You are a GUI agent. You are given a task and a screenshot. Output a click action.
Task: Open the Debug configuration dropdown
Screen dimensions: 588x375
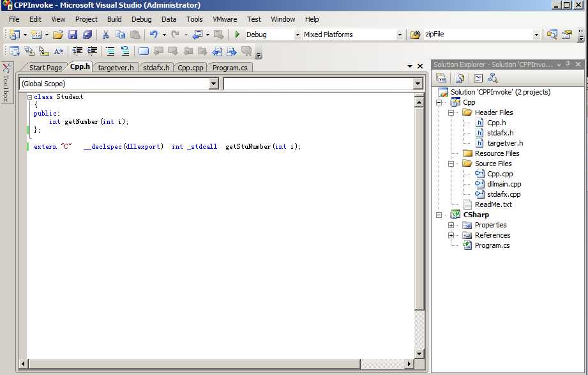[298, 34]
